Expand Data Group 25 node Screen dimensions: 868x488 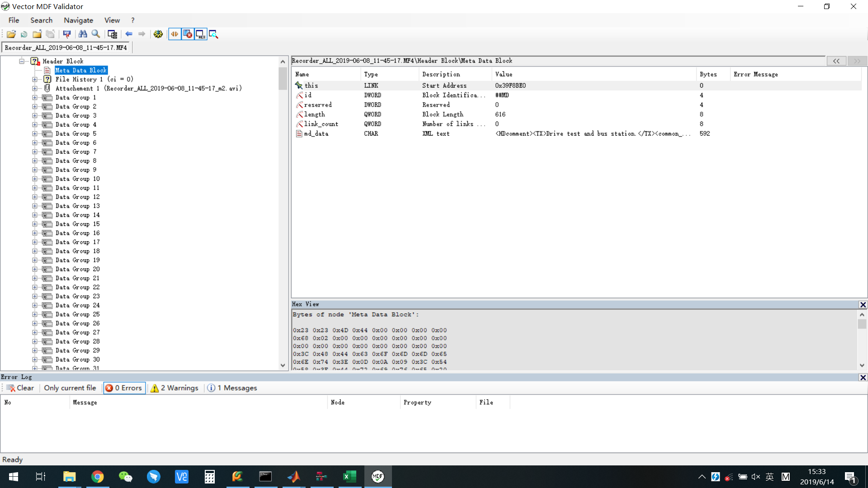point(35,314)
